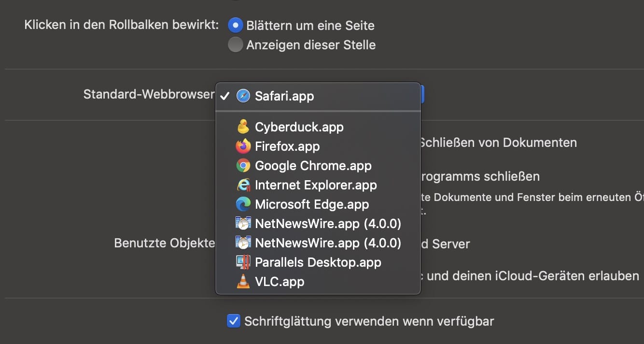Select 'Anzeigen dieser Stelle' radio button
644x344 pixels.
236,45
